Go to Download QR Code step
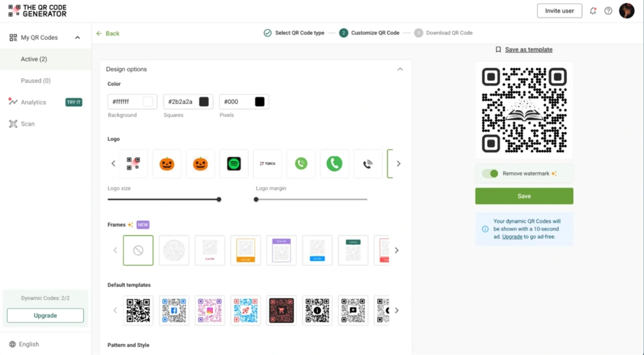The width and height of the screenshot is (644, 355). (443, 33)
